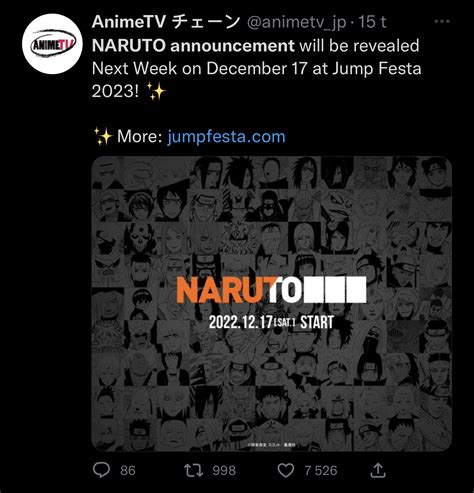Retweet using the retweet arrows icon

(193, 470)
